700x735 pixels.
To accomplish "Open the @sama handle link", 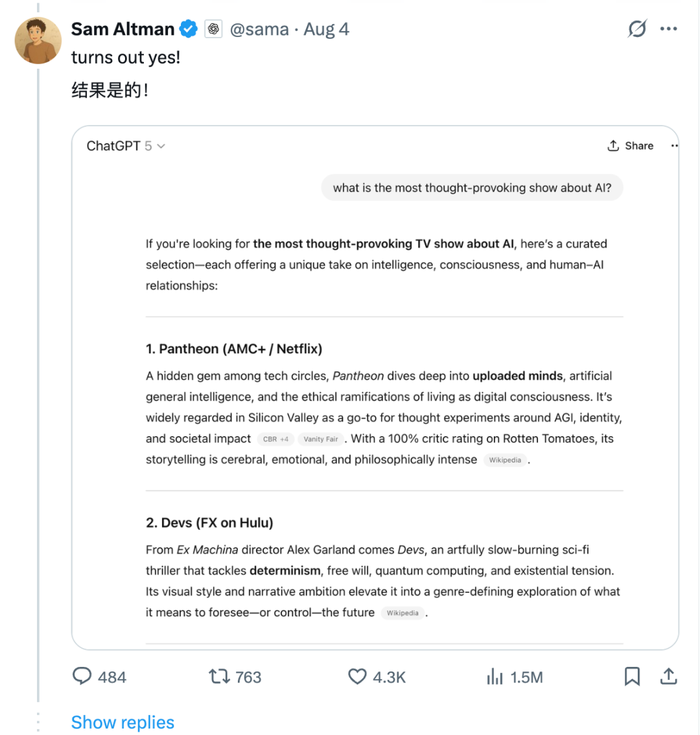I will (259, 29).
